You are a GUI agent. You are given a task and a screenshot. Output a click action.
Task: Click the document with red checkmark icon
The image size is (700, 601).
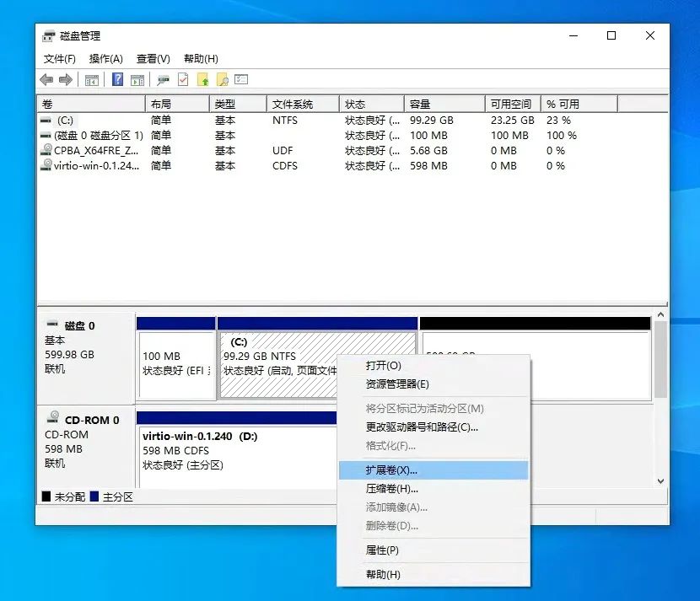tap(183, 79)
